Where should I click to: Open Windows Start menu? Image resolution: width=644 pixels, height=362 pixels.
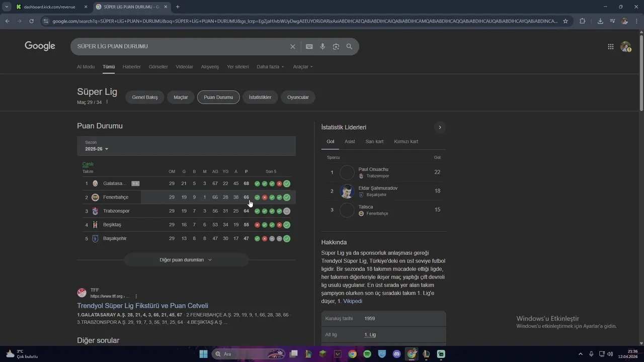pyautogui.click(x=203, y=354)
